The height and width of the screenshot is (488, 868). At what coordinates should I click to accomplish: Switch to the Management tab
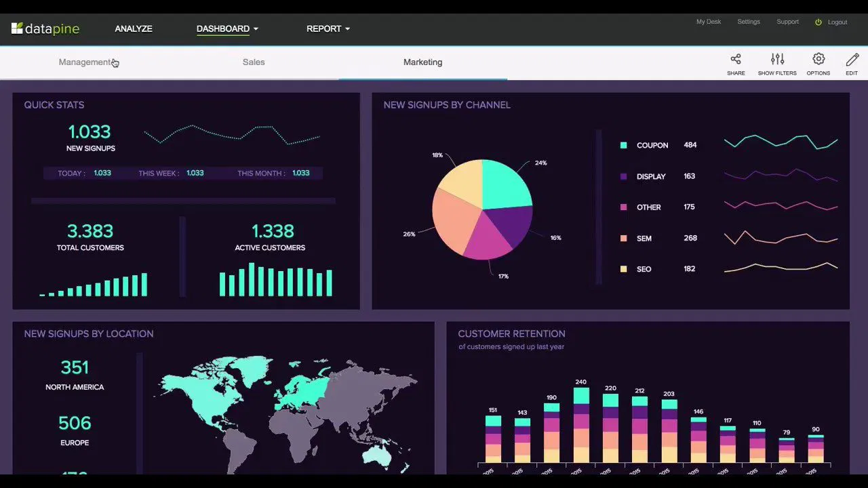(x=84, y=62)
